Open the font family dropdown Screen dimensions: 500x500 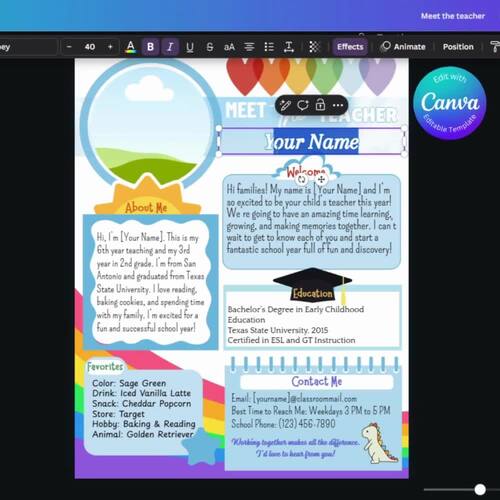pos(28,47)
